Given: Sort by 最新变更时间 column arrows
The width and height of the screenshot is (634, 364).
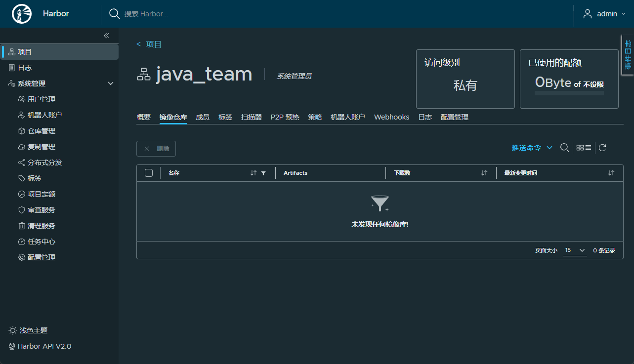Looking at the screenshot, I should (611, 173).
